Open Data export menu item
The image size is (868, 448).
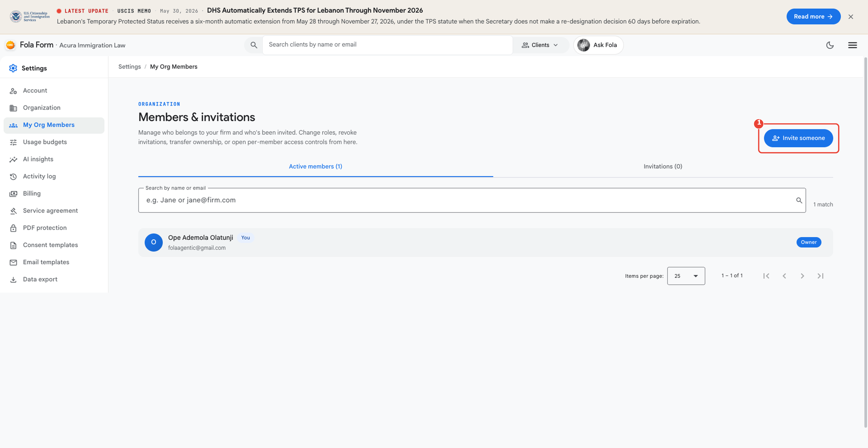54,279
